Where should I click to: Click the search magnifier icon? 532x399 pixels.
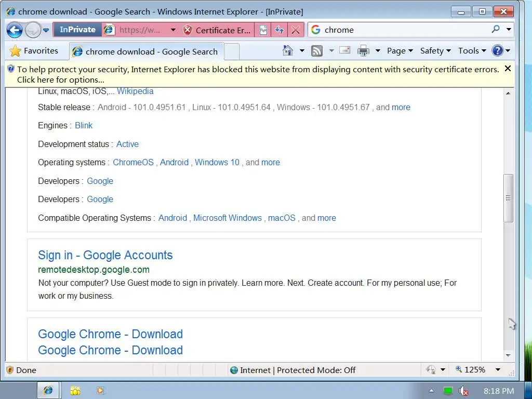[496, 29]
